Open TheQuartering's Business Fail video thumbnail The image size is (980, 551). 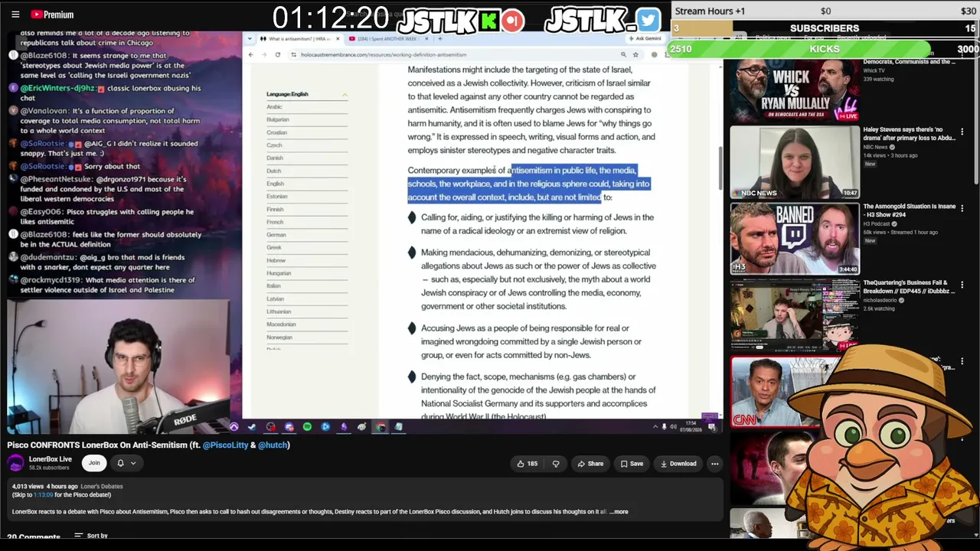point(794,315)
